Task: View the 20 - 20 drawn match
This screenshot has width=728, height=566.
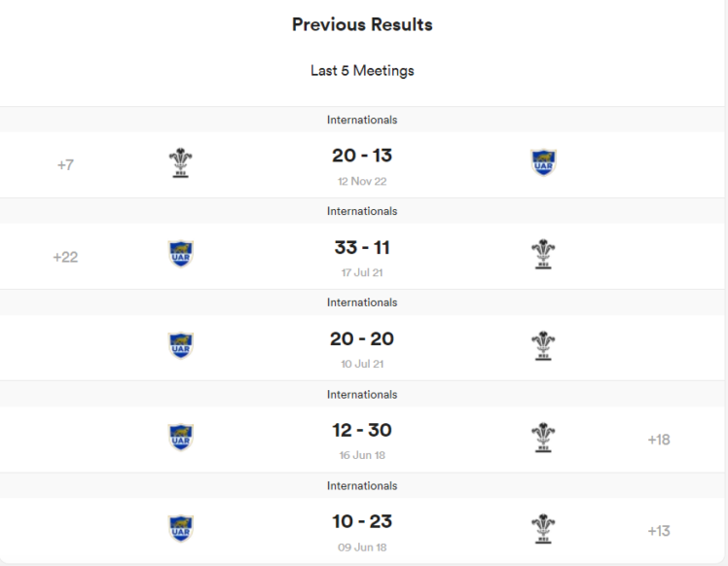Action: point(362,339)
